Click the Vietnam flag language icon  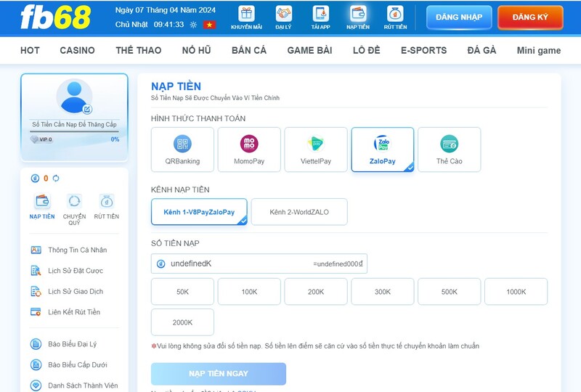tap(209, 25)
